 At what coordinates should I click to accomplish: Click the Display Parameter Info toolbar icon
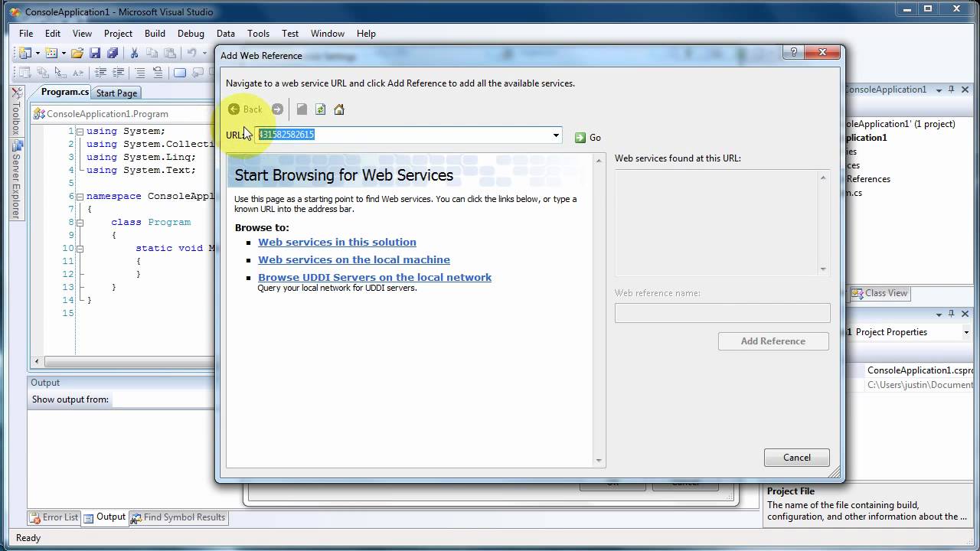coord(43,73)
